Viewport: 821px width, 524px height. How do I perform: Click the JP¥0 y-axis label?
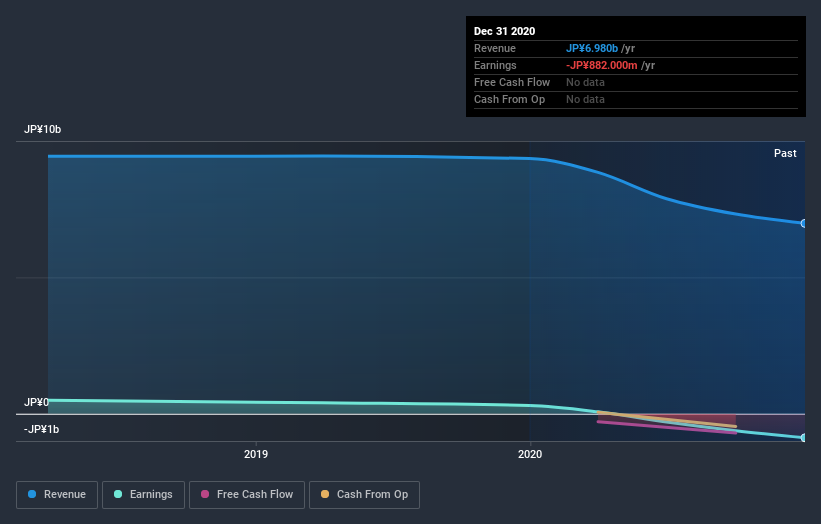(36, 402)
